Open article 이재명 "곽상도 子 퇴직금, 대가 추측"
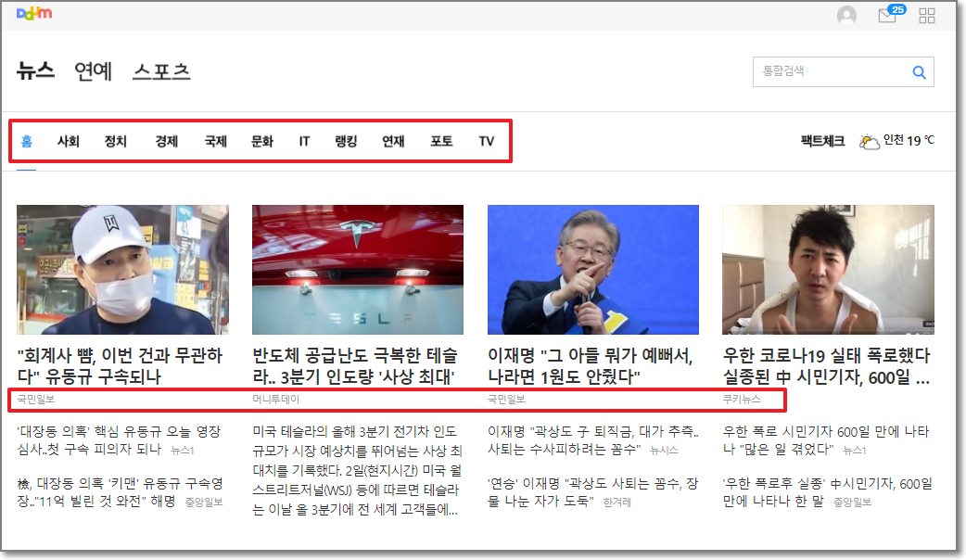Viewport: 966px width, 560px height. point(593,440)
